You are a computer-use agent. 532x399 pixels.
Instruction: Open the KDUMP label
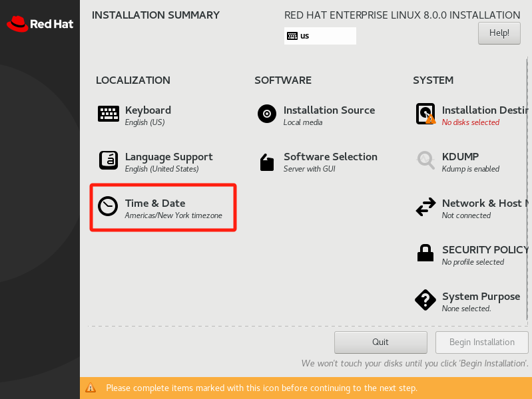point(460,157)
